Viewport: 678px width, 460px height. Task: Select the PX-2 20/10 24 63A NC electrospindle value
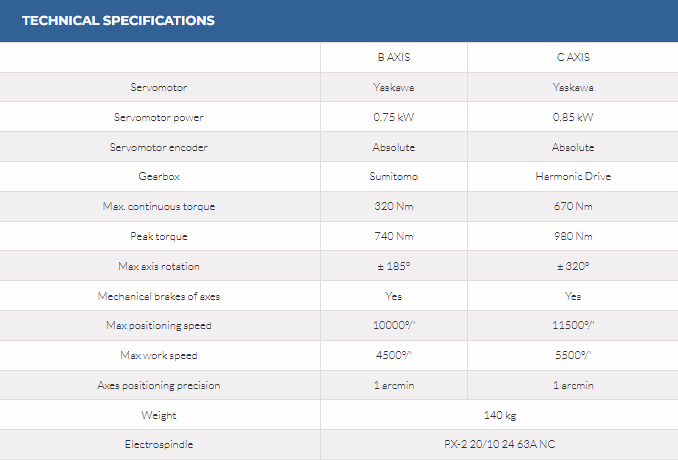499,444
